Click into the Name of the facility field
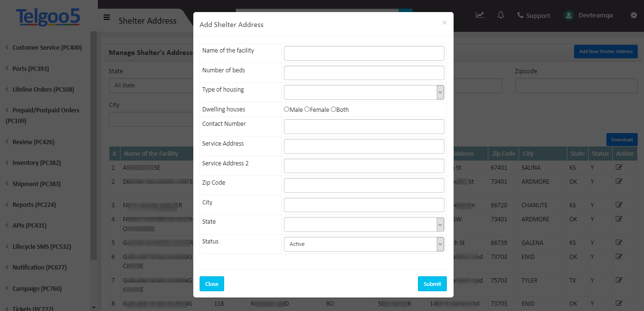The height and width of the screenshot is (311, 644). click(363, 53)
